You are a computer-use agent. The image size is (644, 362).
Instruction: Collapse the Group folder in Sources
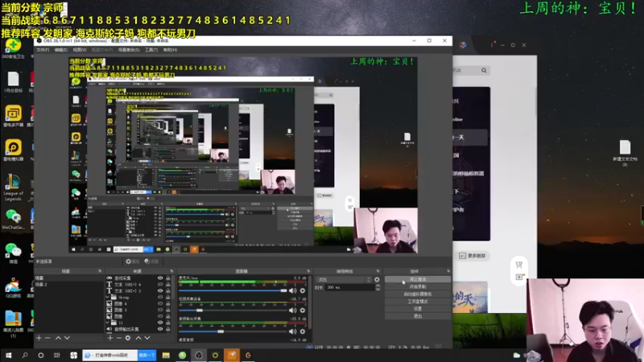108,297
